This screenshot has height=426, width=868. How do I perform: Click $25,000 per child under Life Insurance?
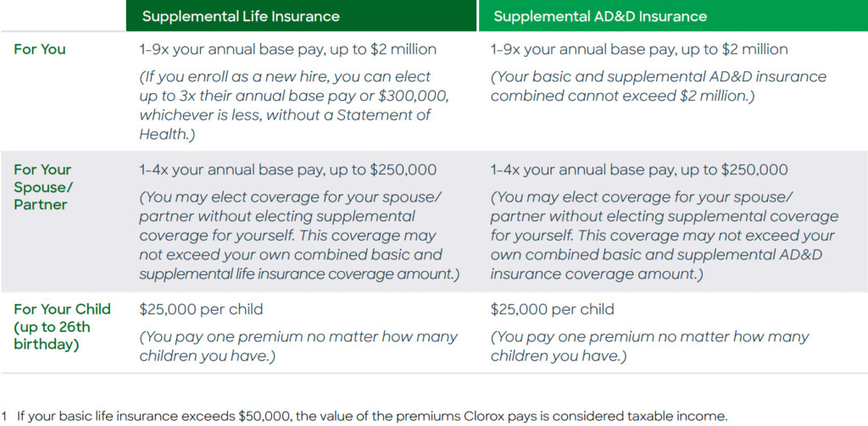click(201, 309)
